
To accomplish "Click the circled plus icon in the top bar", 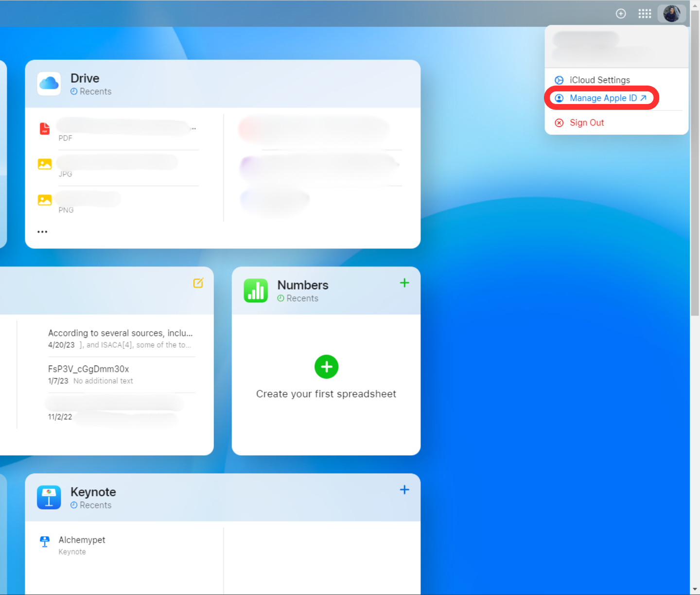I will [621, 14].
